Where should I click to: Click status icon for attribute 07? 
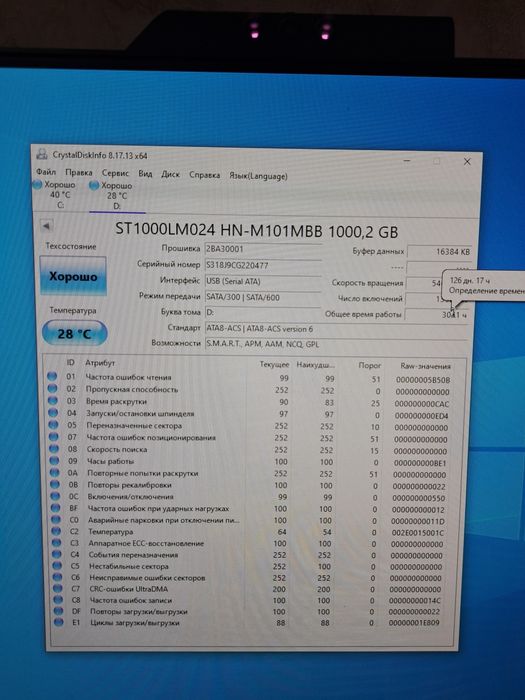point(54,437)
